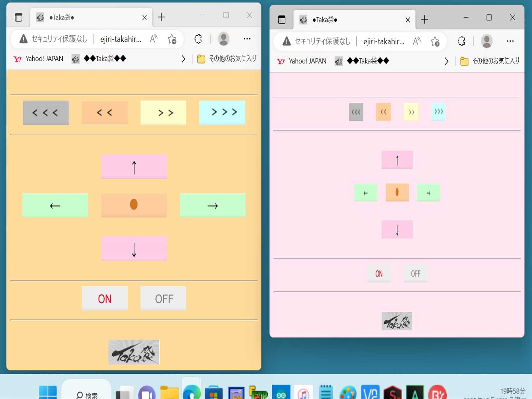Image resolution: width=532 pixels, height=399 pixels.
Task: Click the orange center dot button in left window
Action: pyautogui.click(x=134, y=205)
